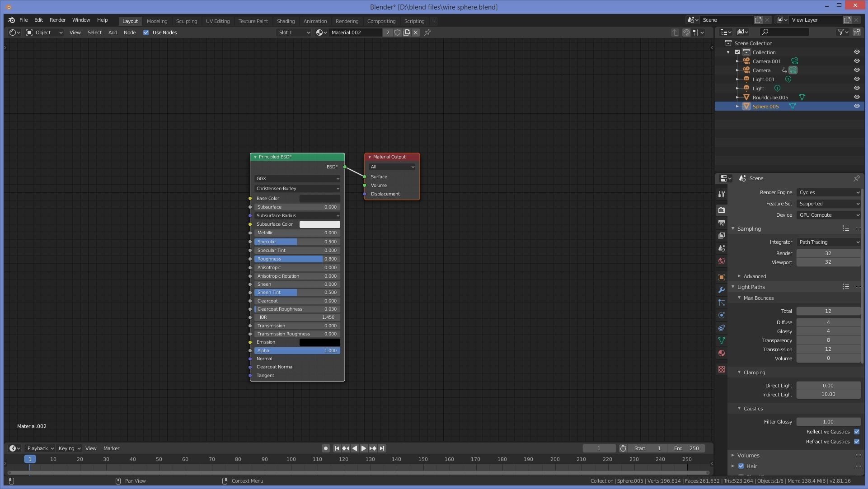Open the Output properties printer icon
The height and width of the screenshot is (489, 868).
722,223
